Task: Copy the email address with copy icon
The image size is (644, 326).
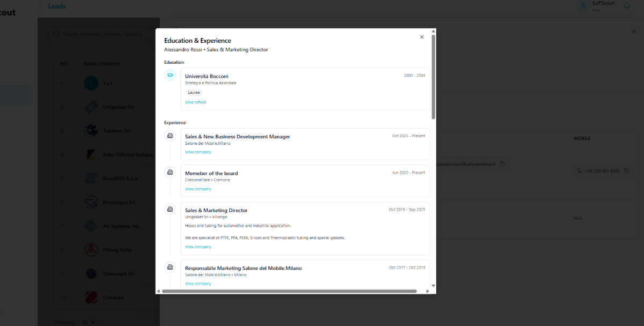Action: [502, 164]
